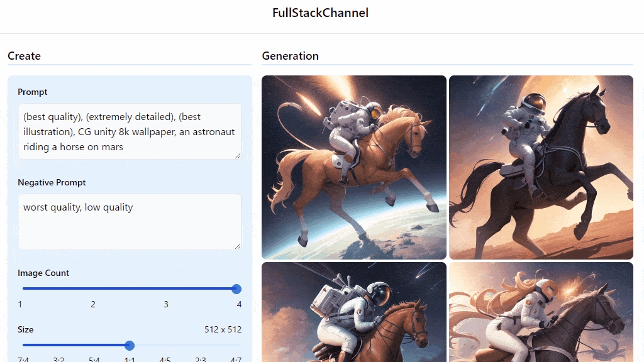Click the Negative Prompt label
Screen dimensions: 644x362
pos(52,183)
